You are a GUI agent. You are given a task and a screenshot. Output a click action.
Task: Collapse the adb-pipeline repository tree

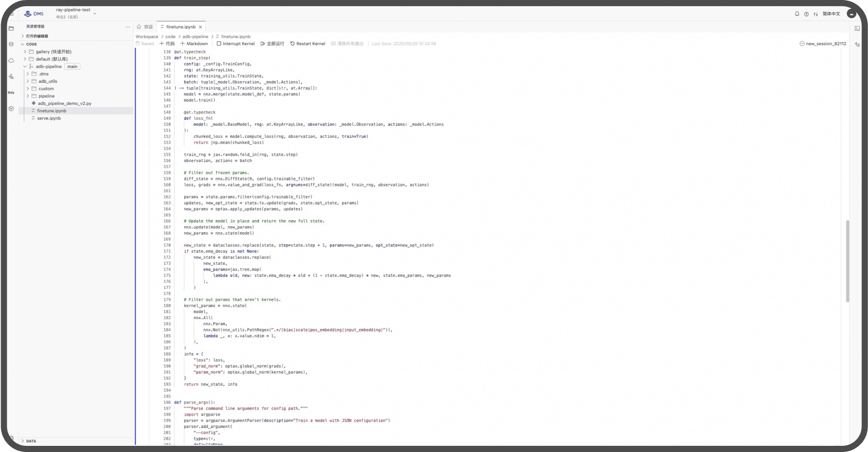tap(25, 67)
